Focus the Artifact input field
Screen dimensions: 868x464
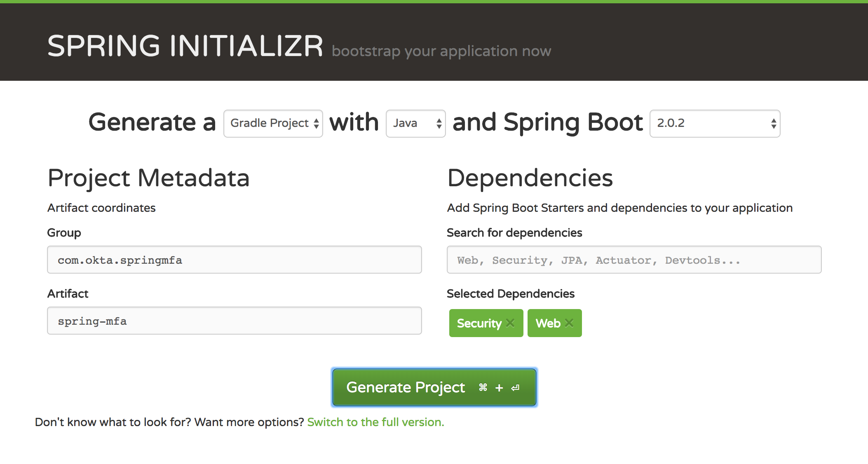234,321
